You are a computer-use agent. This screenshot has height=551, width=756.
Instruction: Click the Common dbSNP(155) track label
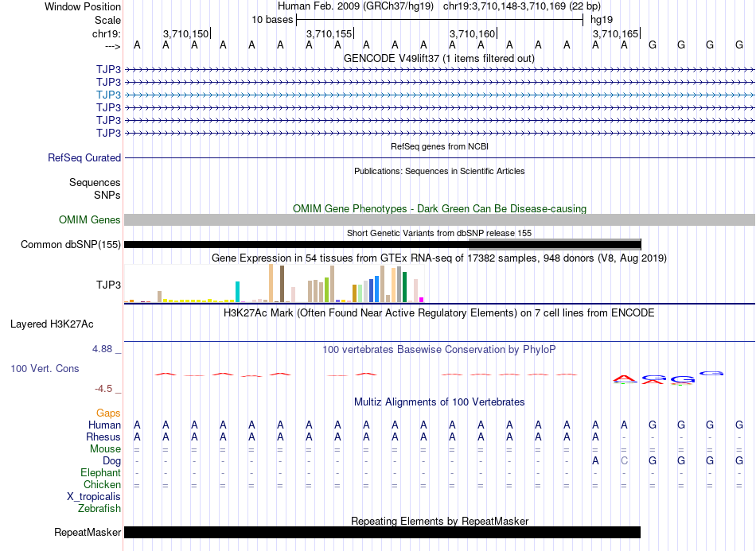coord(71,245)
